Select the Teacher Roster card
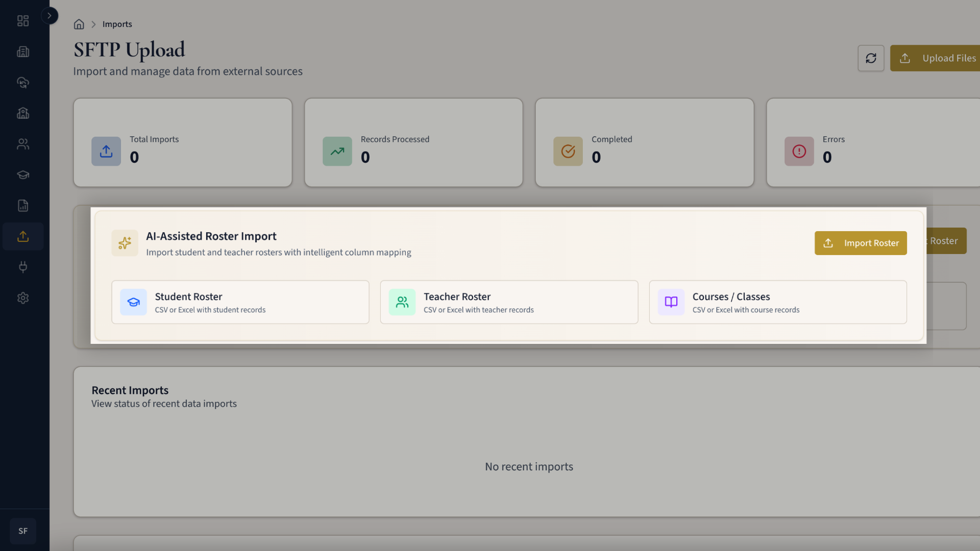The width and height of the screenshot is (980, 551). [x=509, y=302]
